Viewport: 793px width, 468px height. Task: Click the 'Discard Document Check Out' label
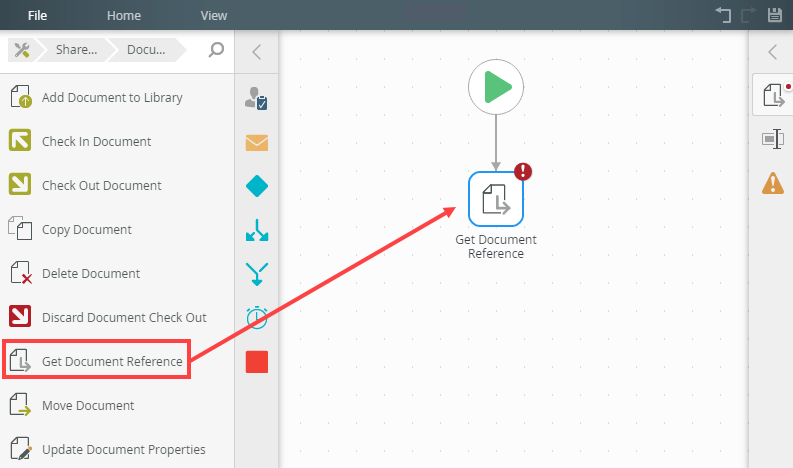click(x=124, y=318)
